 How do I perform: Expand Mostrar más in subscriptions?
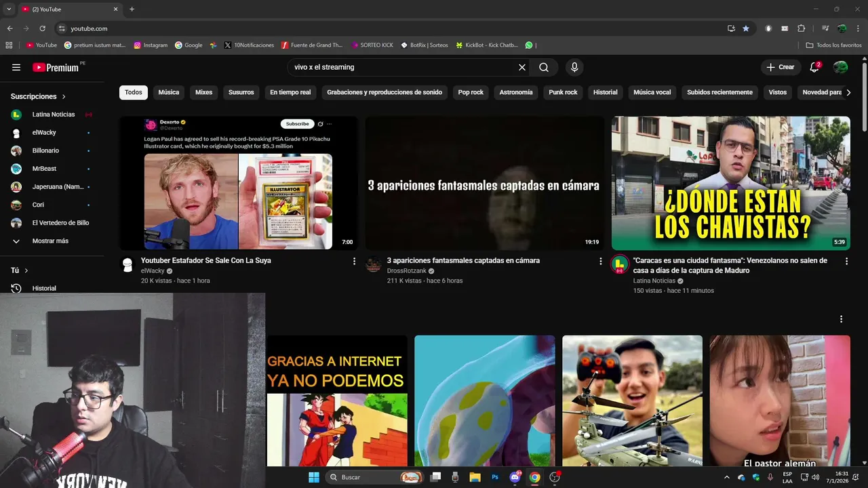point(51,241)
